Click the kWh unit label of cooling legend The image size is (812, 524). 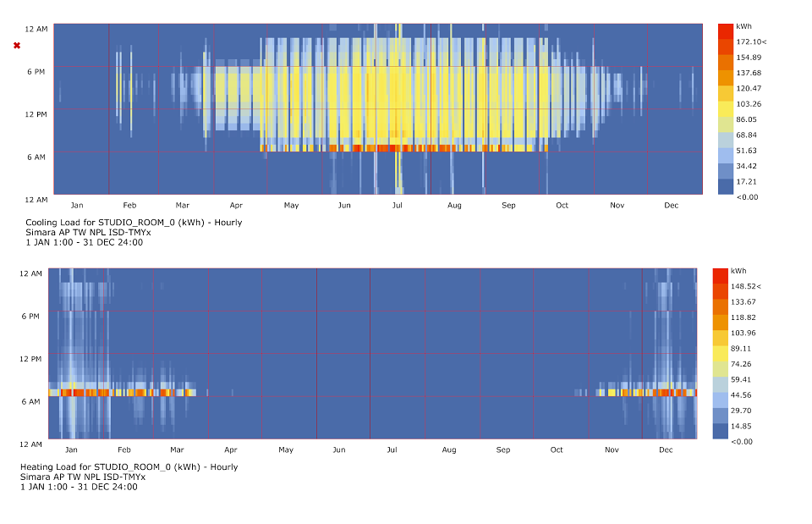[743, 26]
